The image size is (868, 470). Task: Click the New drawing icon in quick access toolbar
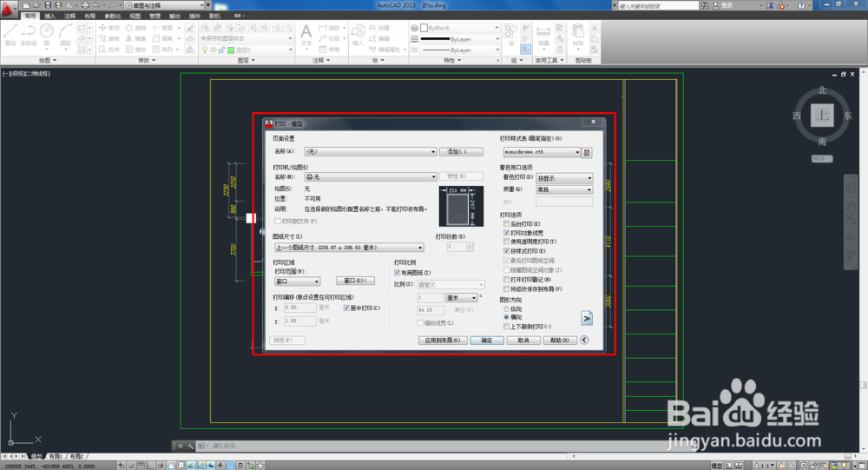(26, 5)
